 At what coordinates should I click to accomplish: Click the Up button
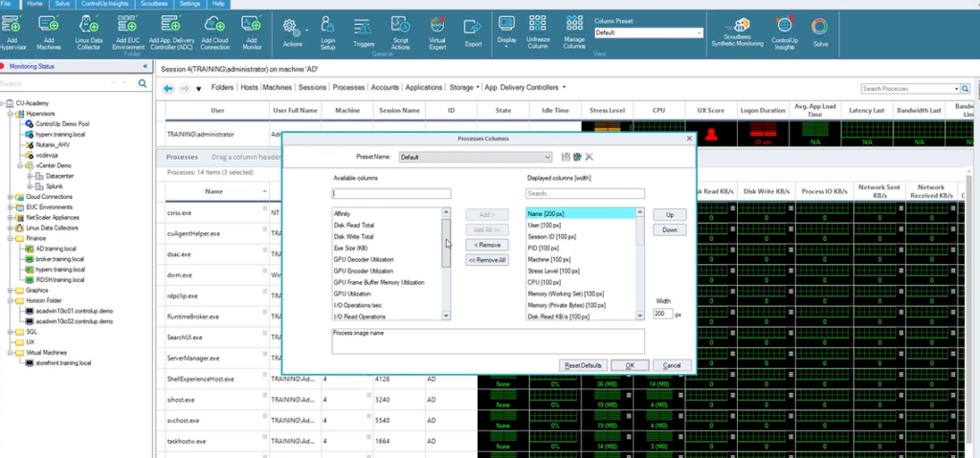(669, 215)
